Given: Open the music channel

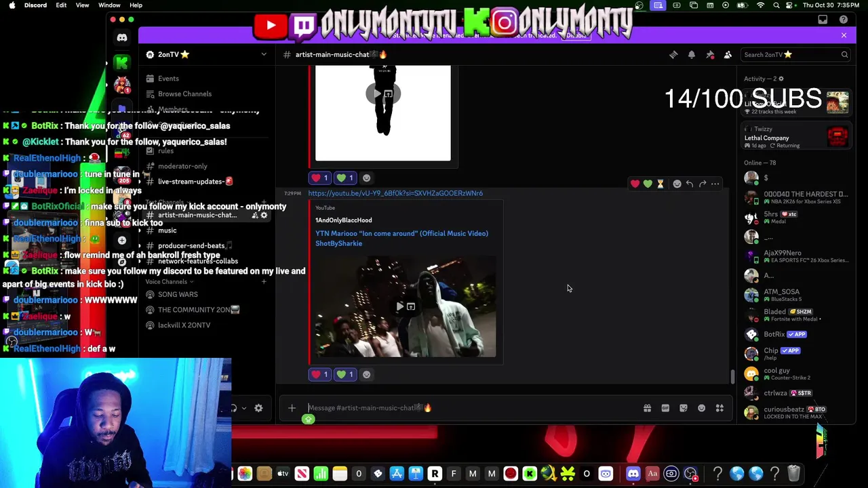Looking at the screenshot, I should (167, 230).
